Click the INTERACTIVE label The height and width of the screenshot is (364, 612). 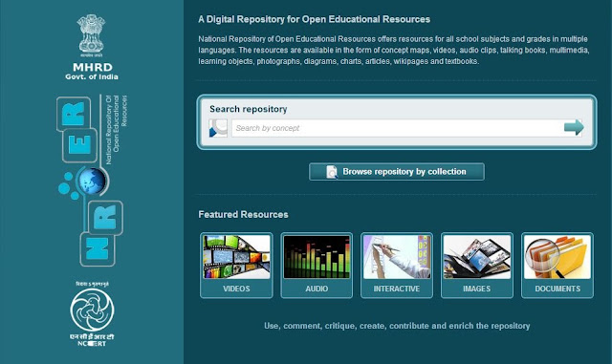pyautogui.click(x=397, y=289)
